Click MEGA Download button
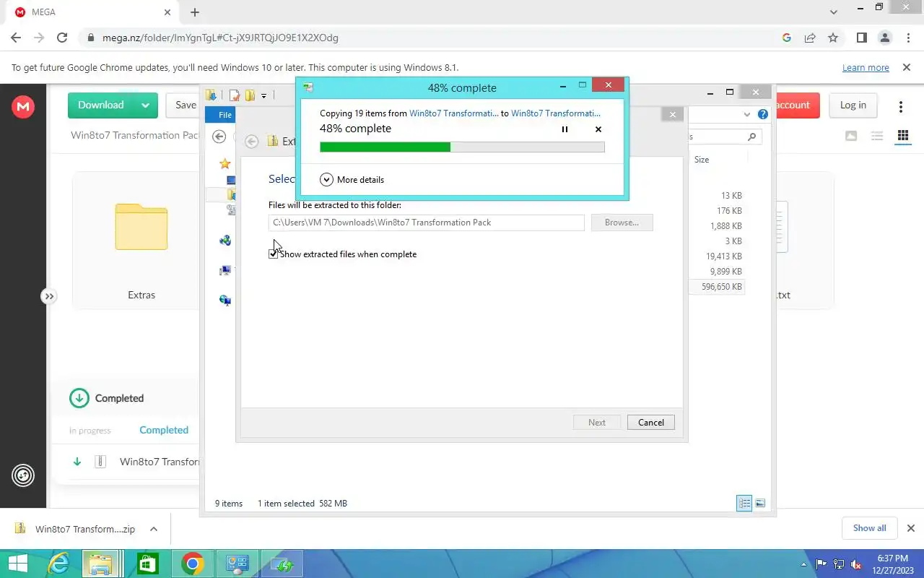924x578 pixels. pyautogui.click(x=100, y=105)
